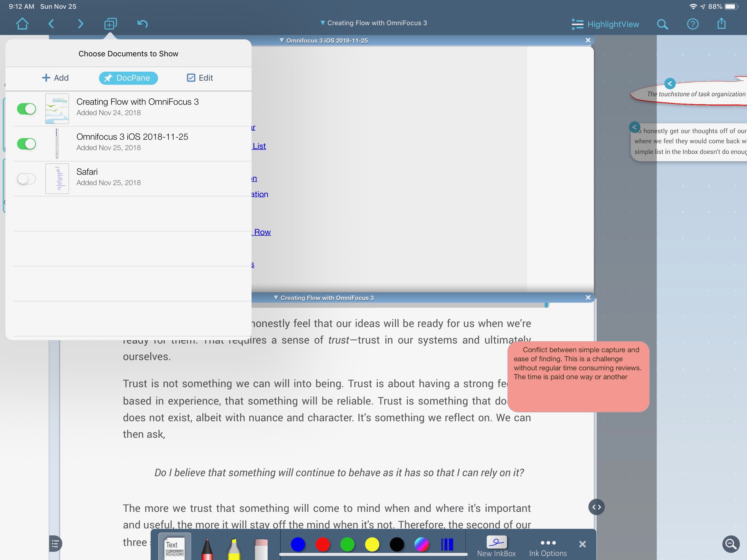Toggle the DocPane pin button
The image size is (747, 560).
click(128, 78)
